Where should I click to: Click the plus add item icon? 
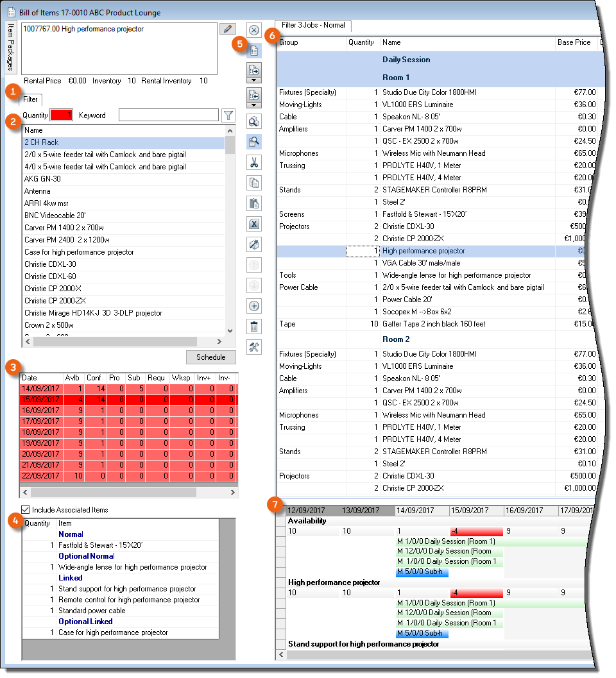tap(254, 306)
